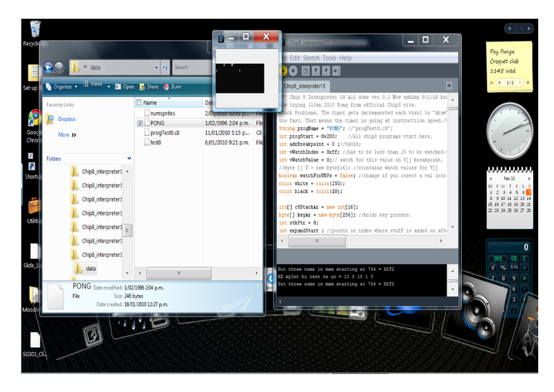Open the Views dropdown arrow

[x=109, y=87]
